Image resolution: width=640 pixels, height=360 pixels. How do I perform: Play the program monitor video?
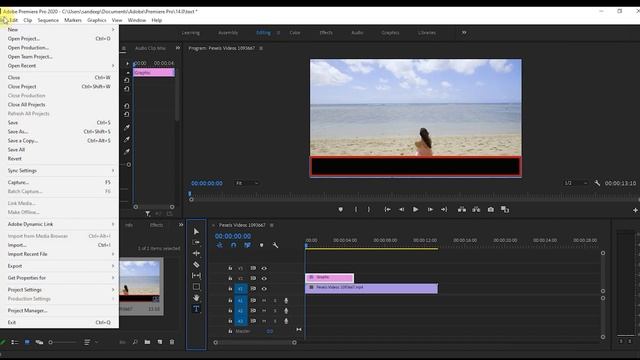click(x=416, y=209)
